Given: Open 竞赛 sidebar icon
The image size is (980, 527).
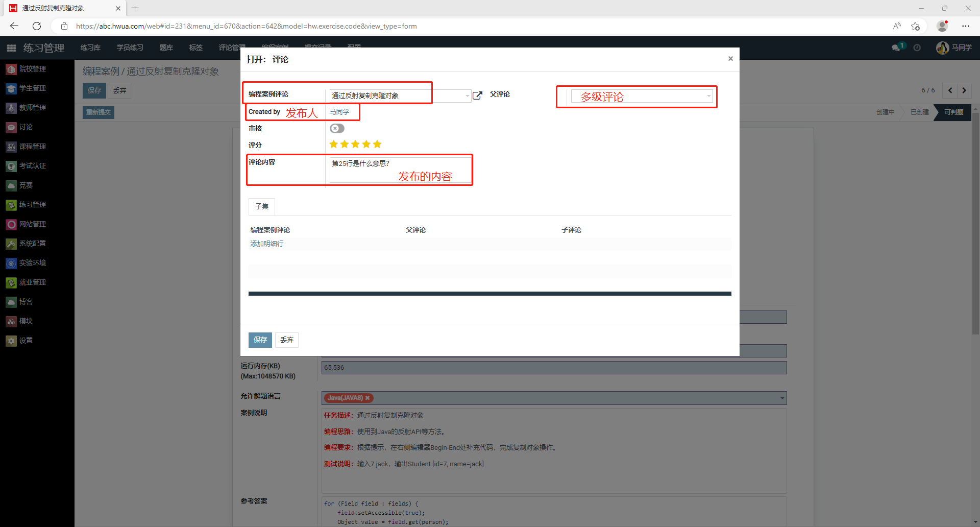Looking at the screenshot, I should 11,185.
